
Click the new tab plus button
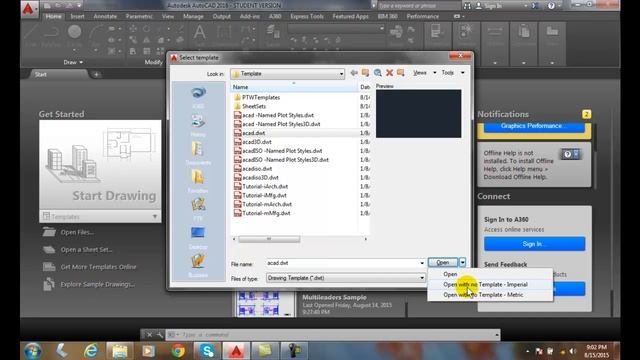[x=96, y=74]
